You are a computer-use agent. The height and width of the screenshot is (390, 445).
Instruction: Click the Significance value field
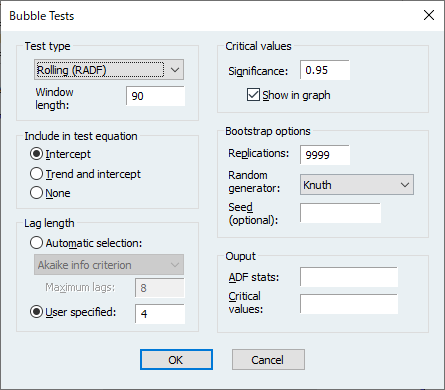point(325,70)
